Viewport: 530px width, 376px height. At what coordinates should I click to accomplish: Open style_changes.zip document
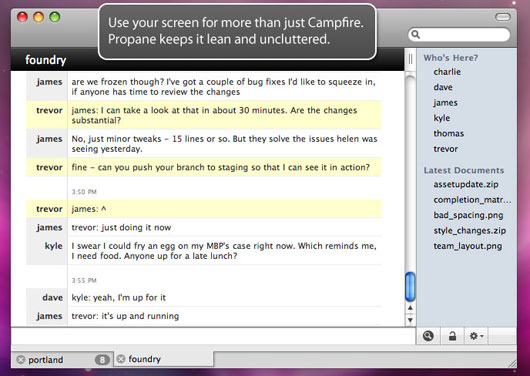point(469,231)
